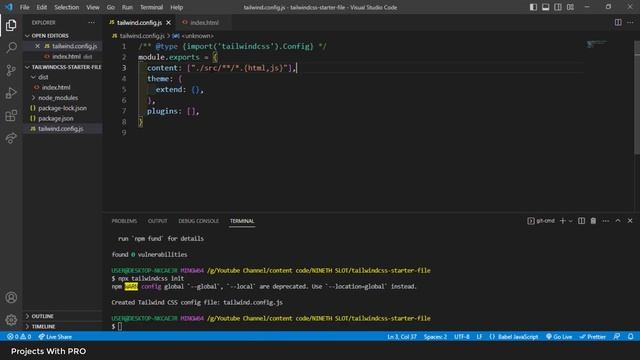Open the View menu
The width and height of the screenshot is (640, 360).
tap(93, 7)
